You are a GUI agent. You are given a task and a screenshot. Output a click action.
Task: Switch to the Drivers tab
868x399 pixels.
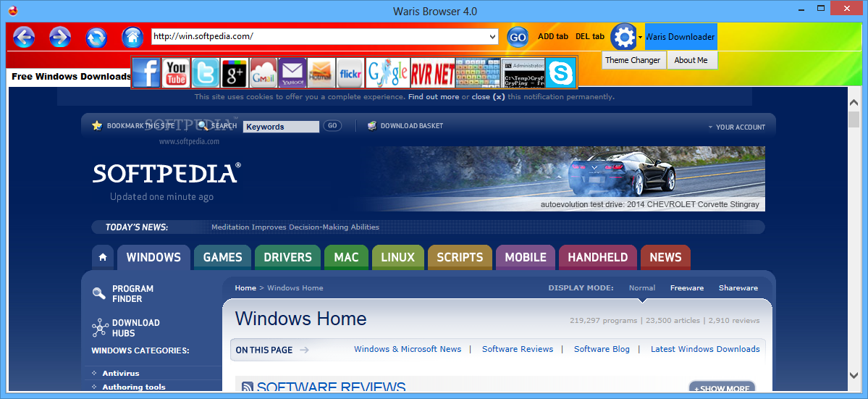tap(288, 257)
